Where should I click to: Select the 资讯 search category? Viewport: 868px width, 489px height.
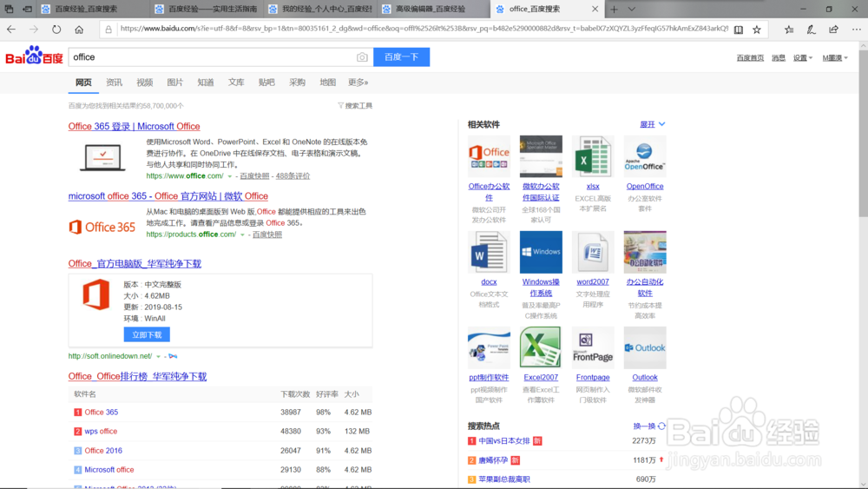[114, 82]
